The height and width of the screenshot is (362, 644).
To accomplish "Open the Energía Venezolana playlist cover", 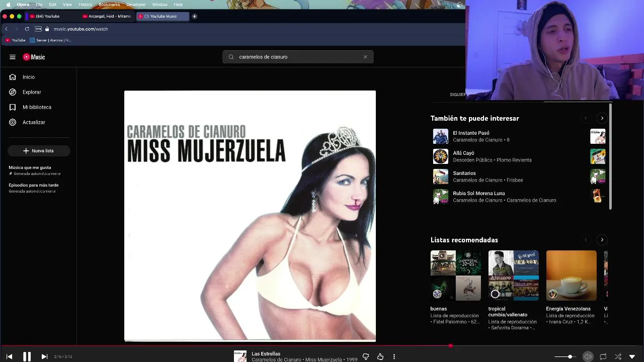I will 571,276.
